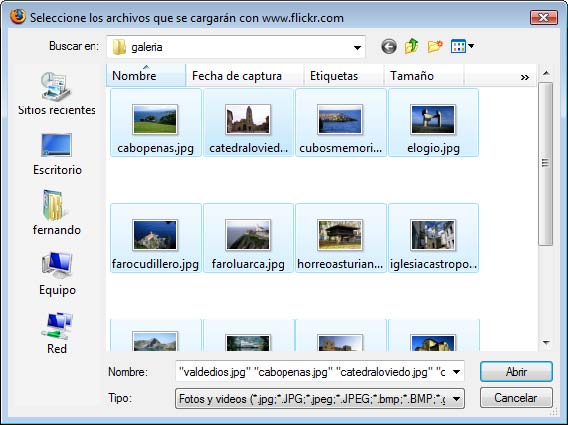Show more columns with the chevron
The height and width of the screenshot is (425, 568).
coord(525,77)
